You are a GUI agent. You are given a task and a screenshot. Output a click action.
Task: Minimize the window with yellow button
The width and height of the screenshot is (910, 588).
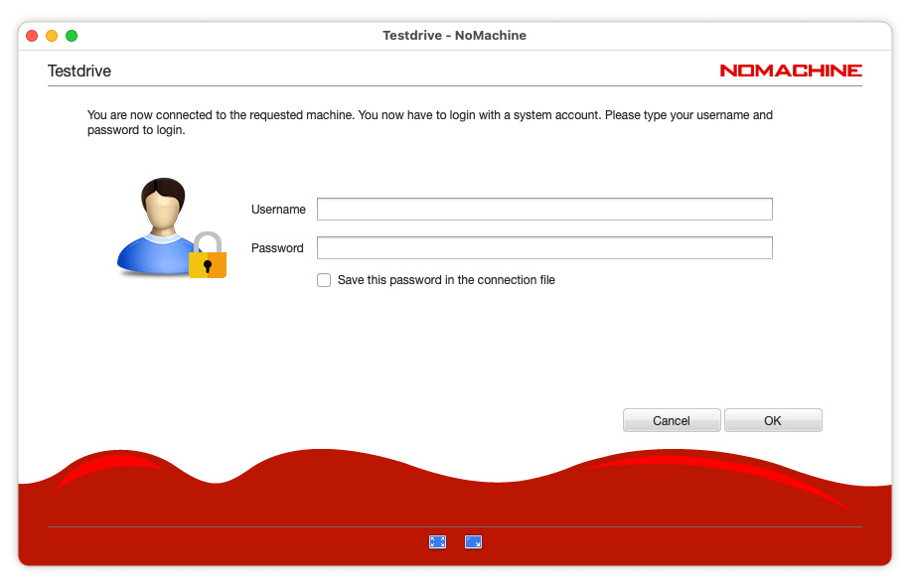(x=52, y=36)
